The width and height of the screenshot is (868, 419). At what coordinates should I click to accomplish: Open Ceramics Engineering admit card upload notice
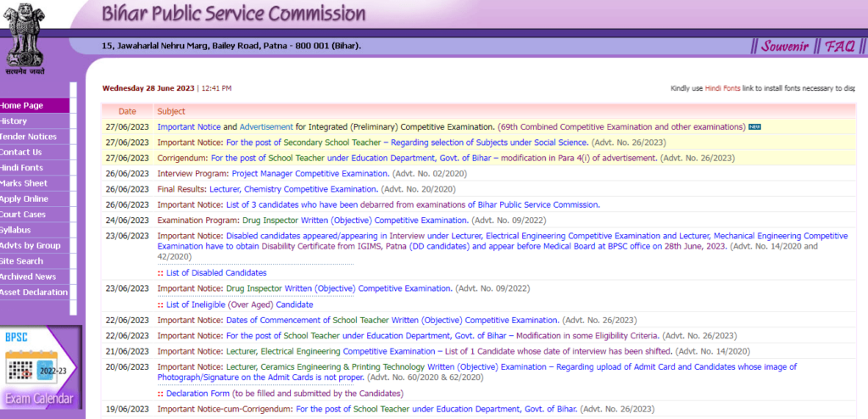(x=477, y=372)
